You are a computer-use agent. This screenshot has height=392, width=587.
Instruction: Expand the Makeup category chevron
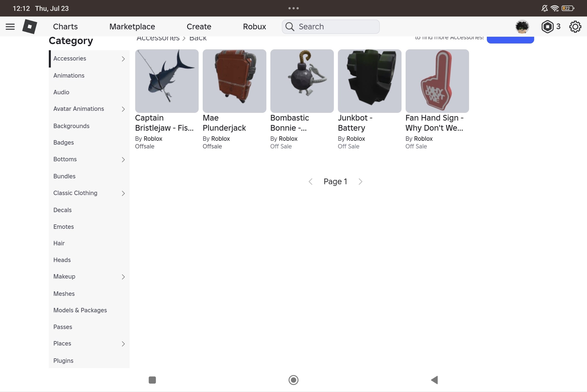tap(123, 277)
